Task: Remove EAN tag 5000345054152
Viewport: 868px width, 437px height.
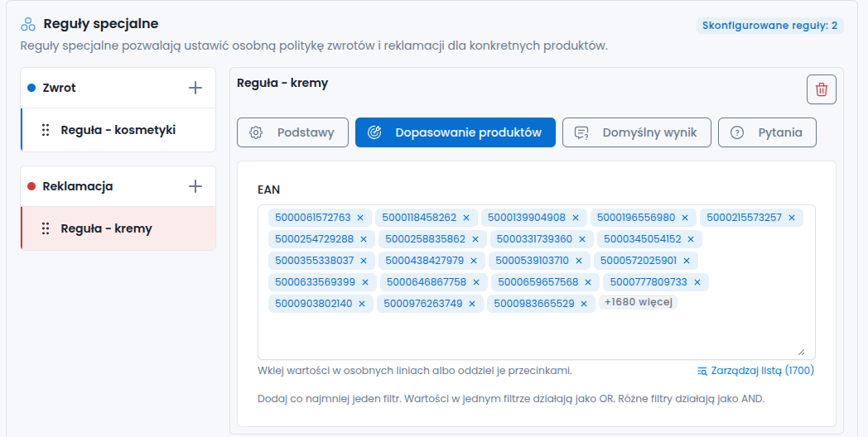Action: pyautogui.click(x=691, y=239)
